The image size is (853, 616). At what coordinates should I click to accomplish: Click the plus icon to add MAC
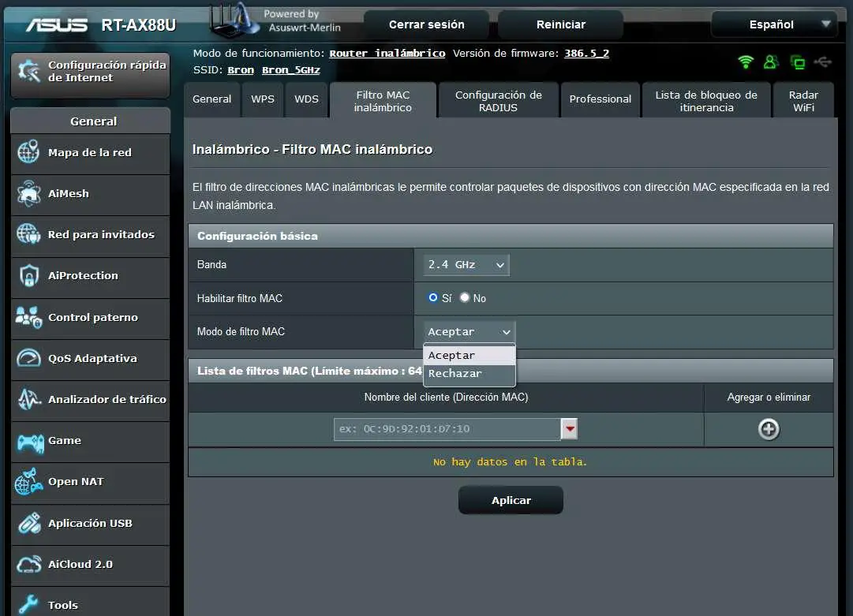[769, 429]
